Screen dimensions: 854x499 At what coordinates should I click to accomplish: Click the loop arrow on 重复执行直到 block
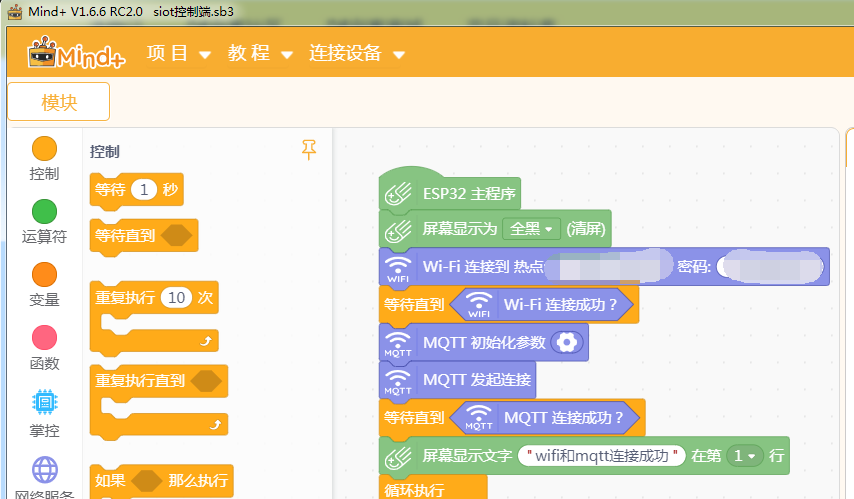216,424
